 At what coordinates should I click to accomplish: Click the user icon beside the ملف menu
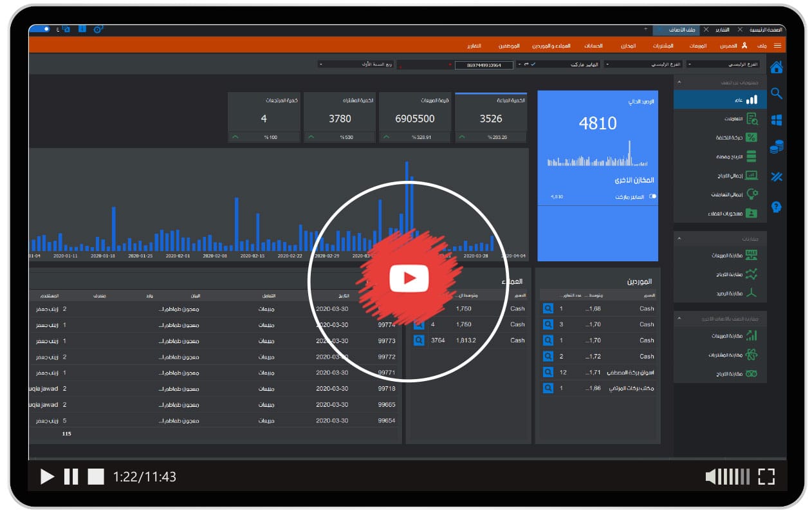(745, 46)
